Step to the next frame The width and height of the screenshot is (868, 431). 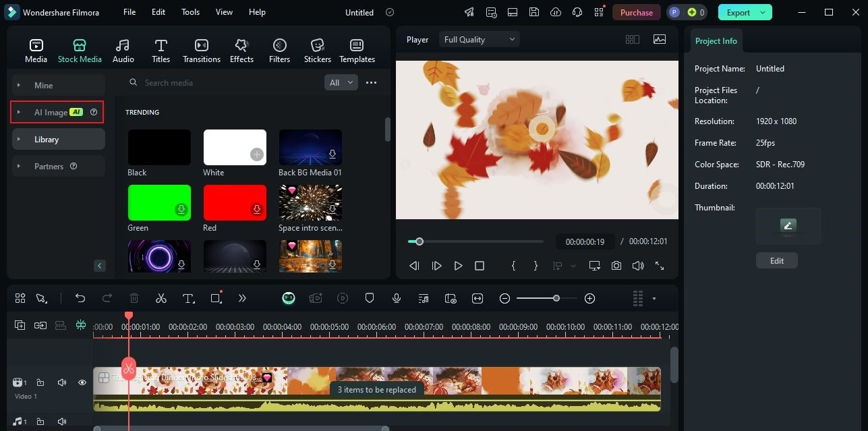[x=436, y=266]
